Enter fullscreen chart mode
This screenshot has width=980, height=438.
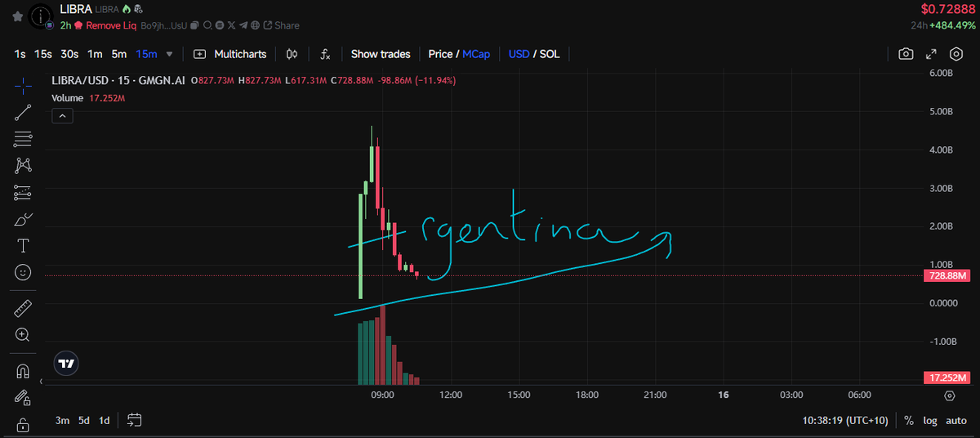pos(931,54)
